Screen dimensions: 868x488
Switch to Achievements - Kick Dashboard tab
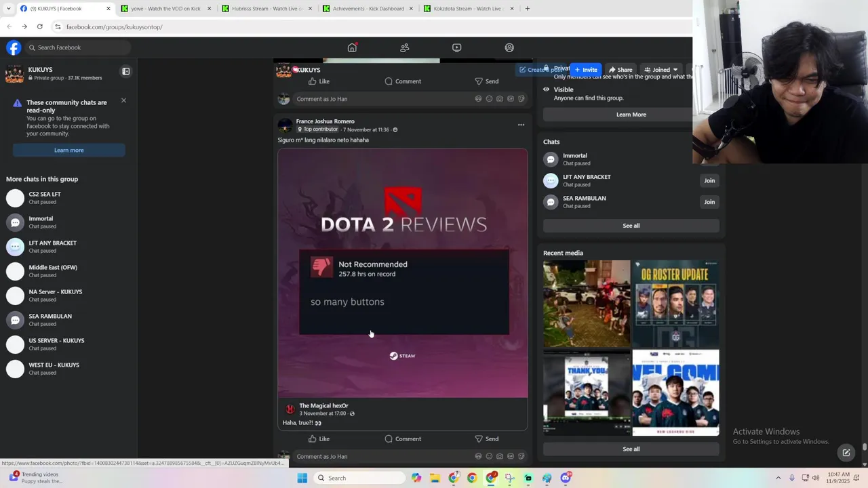click(x=368, y=9)
